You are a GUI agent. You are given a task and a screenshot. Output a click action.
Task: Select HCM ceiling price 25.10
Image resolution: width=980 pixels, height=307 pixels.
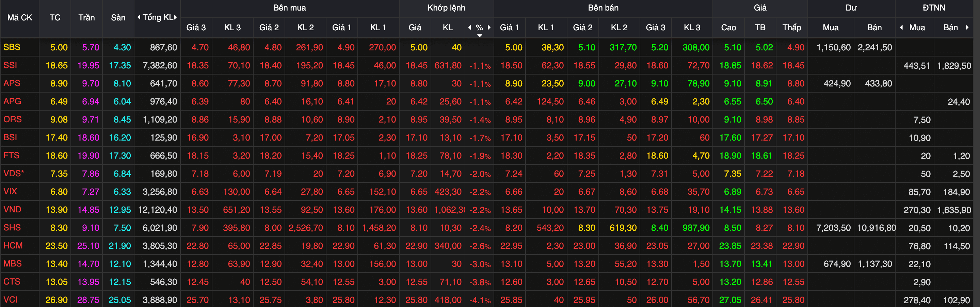88,246
